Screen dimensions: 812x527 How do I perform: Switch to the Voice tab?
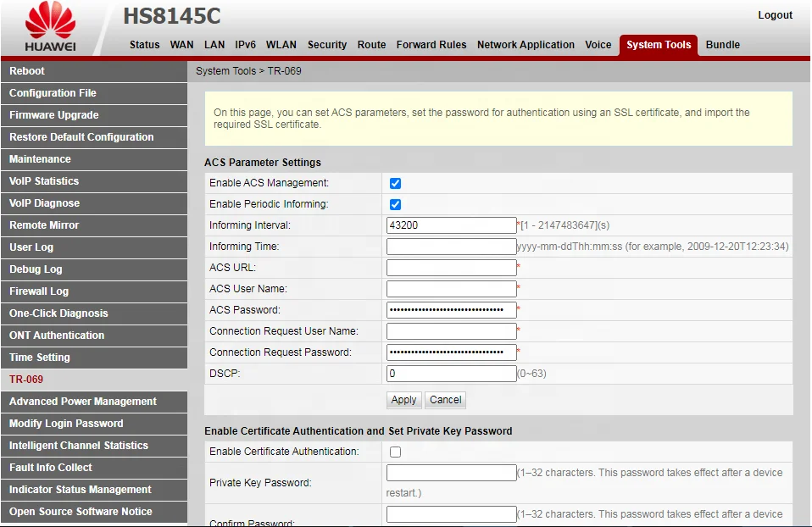coord(598,45)
